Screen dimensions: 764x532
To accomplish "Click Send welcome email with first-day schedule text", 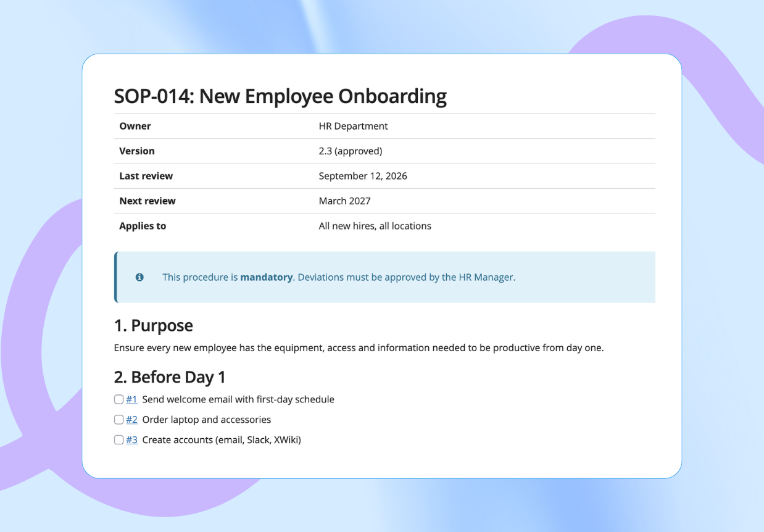I will (x=238, y=399).
